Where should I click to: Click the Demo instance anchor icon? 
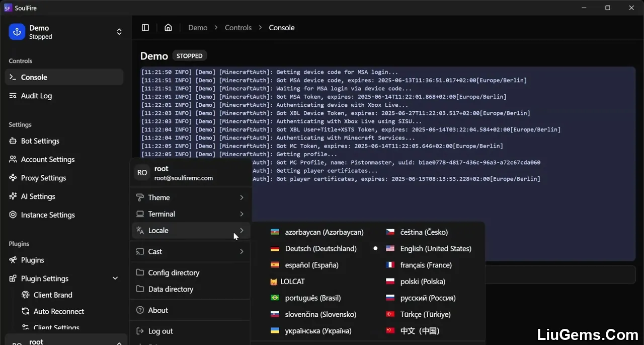pos(17,32)
